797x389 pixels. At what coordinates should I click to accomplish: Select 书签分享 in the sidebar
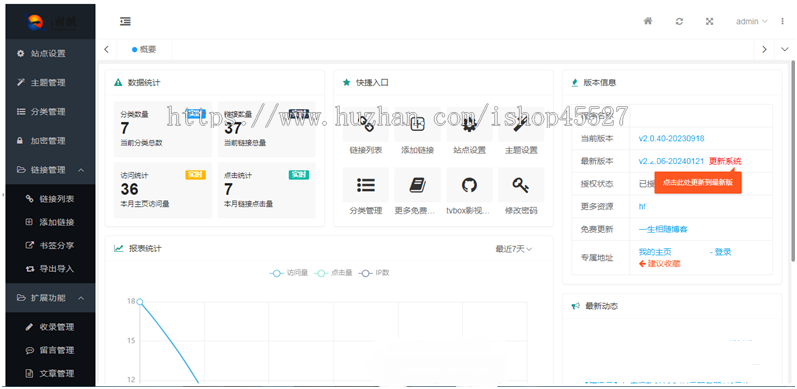point(50,245)
